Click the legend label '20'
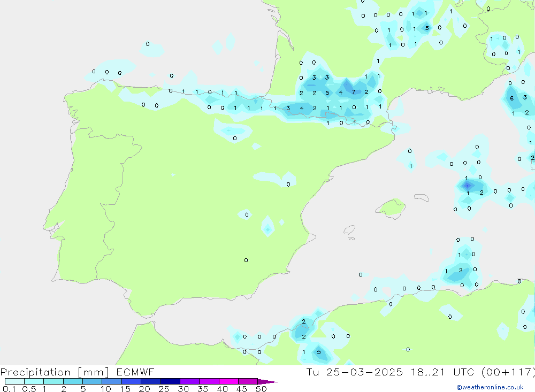Viewport: 535px width, 392px height. (144, 389)
